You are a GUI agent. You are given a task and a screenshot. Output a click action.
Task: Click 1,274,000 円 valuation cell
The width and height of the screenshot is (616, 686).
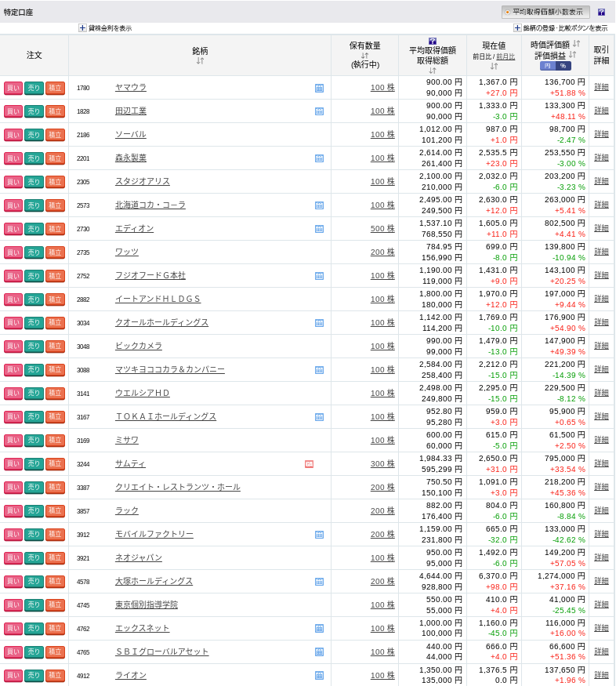[561, 576]
